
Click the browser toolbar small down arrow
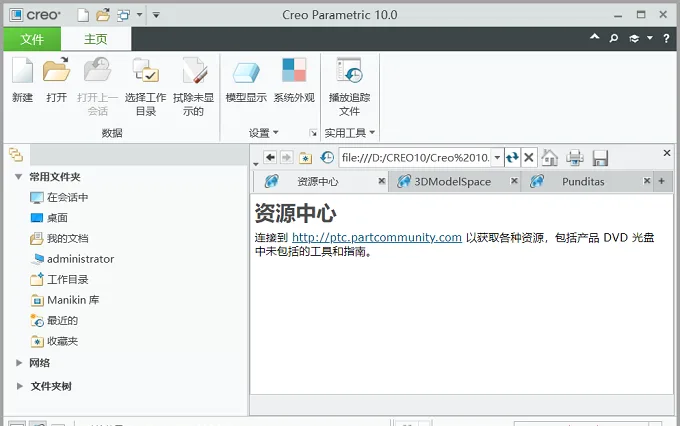tap(256, 164)
